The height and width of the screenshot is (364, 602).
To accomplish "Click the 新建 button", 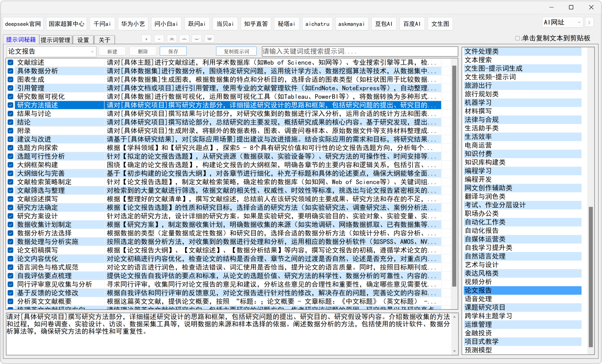I will click(112, 51).
